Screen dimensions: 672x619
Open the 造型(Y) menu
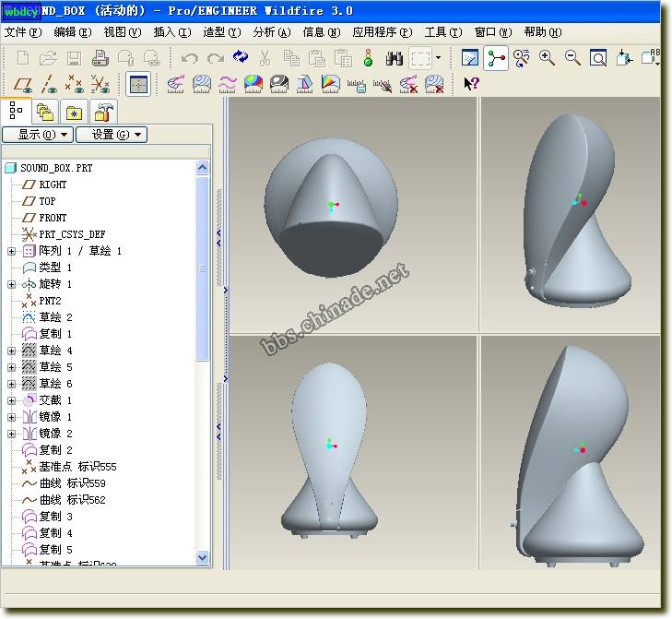coord(221,32)
